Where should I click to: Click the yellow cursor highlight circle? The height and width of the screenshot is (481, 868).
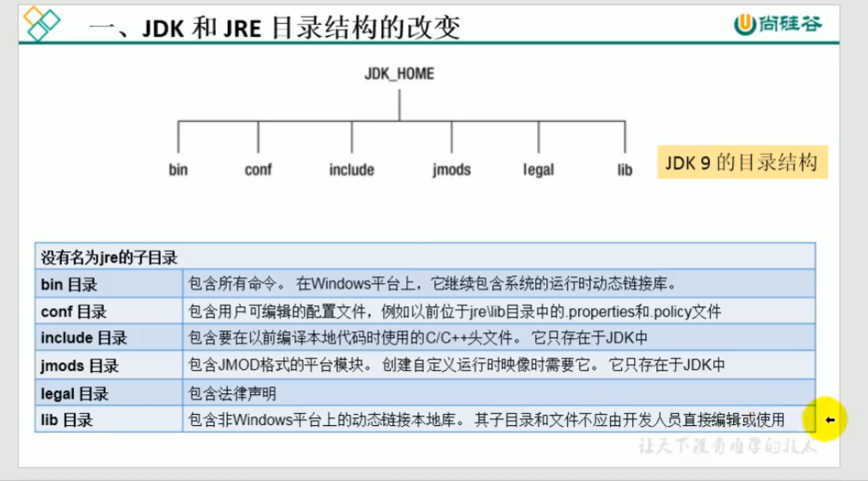click(829, 420)
